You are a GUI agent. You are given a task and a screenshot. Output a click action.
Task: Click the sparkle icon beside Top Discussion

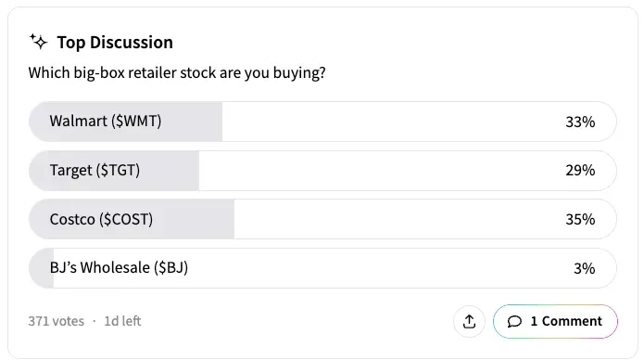click(x=39, y=42)
